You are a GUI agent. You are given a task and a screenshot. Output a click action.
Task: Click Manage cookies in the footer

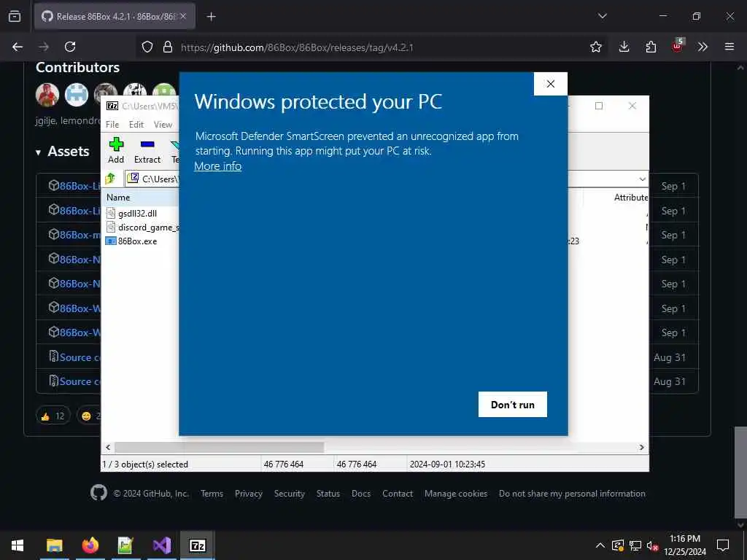pos(456,494)
